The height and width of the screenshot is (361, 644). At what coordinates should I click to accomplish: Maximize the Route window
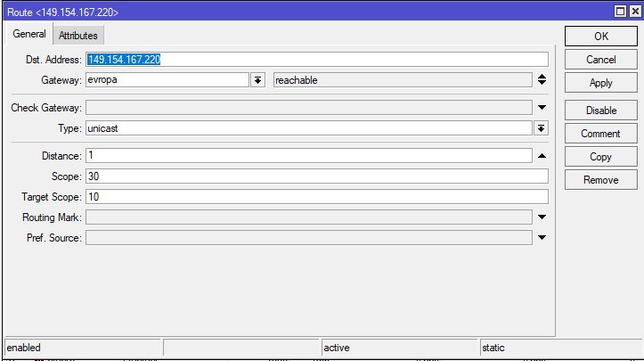click(620, 12)
